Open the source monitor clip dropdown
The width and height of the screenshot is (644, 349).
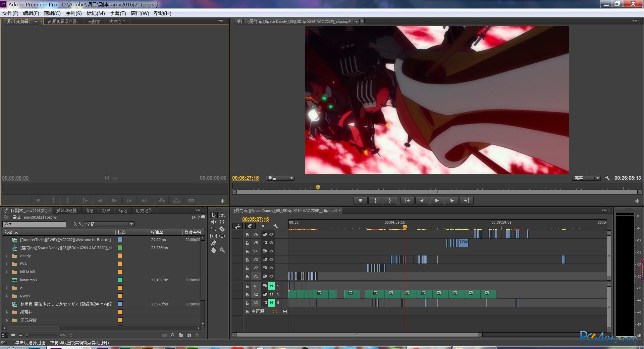(x=36, y=21)
